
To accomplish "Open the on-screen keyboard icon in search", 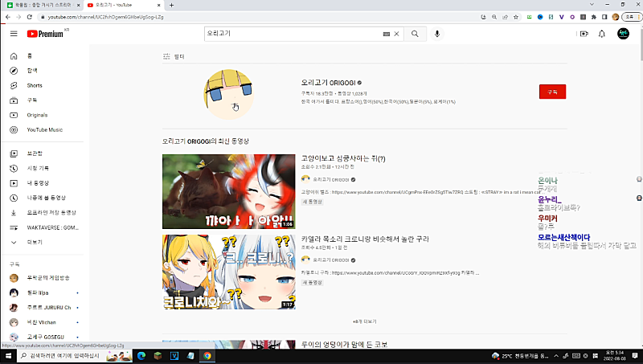I will pyautogui.click(x=387, y=34).
